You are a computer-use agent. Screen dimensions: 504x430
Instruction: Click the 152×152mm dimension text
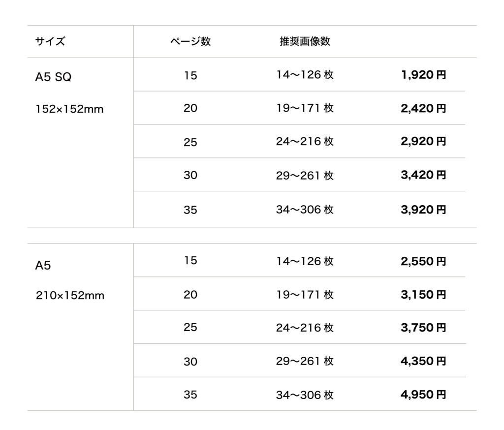click(69, 109)
